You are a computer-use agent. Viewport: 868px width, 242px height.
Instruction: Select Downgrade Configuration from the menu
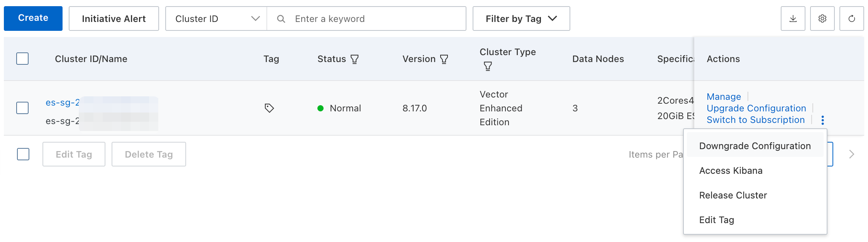(x=754, y=146)
